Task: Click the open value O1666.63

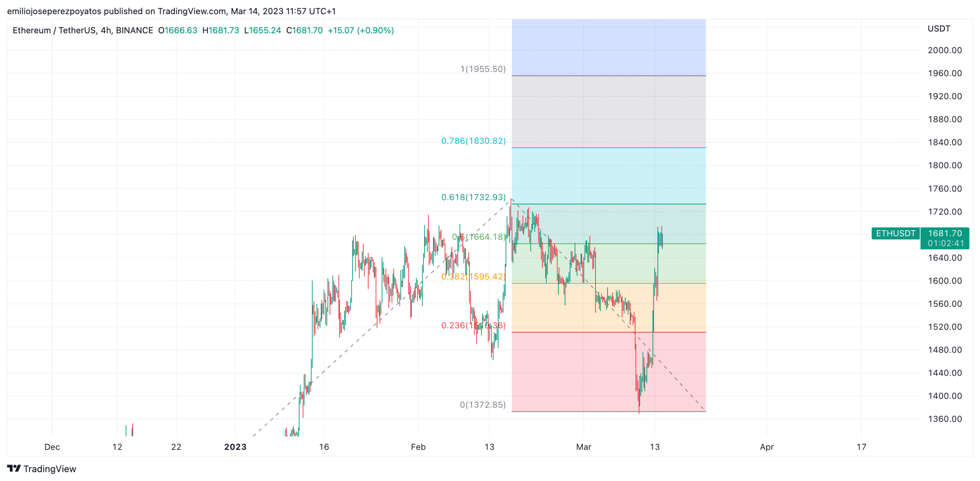Action: click(x=178, y=30)
